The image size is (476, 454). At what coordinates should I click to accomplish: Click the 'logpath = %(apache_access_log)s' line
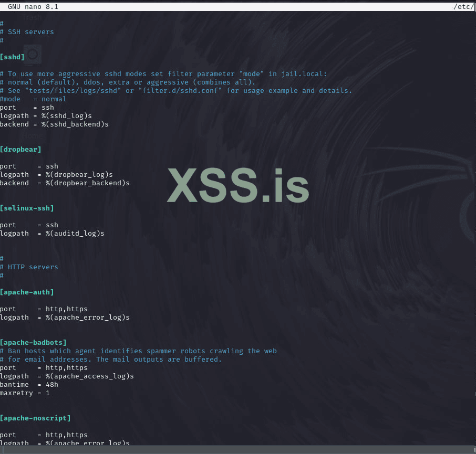click(x=67, y=376)
